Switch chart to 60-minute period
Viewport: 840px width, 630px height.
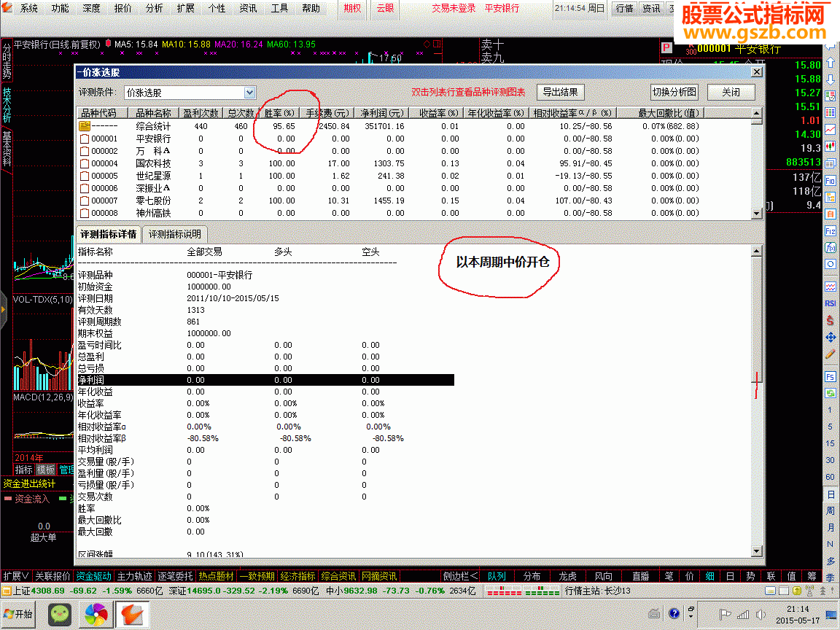[x=830, y=477]
